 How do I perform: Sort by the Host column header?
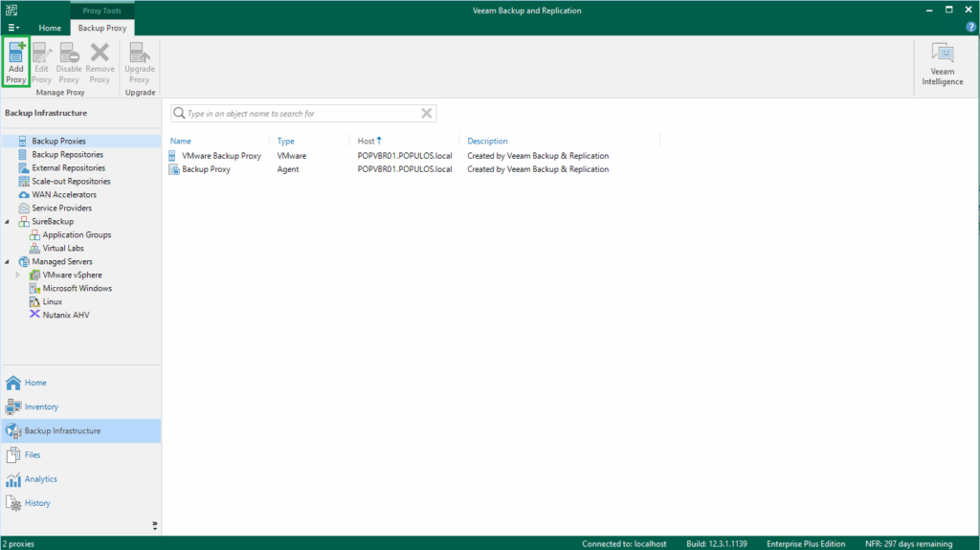coord(368,142)
